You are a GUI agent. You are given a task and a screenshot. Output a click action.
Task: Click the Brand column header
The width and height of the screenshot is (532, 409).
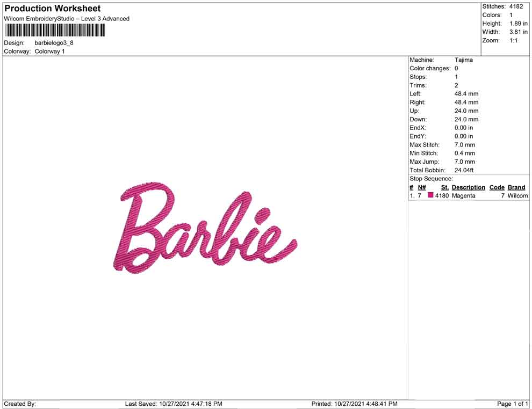click(516, 187)
